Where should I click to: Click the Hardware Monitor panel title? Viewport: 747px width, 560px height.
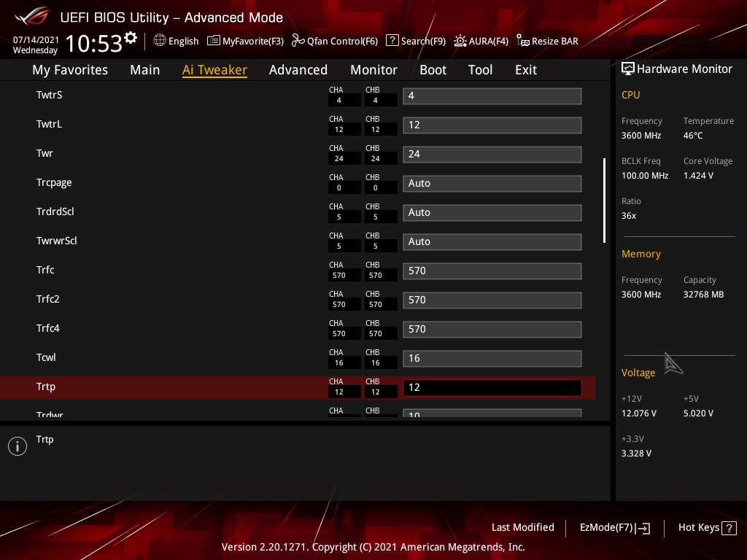(684, 69)
